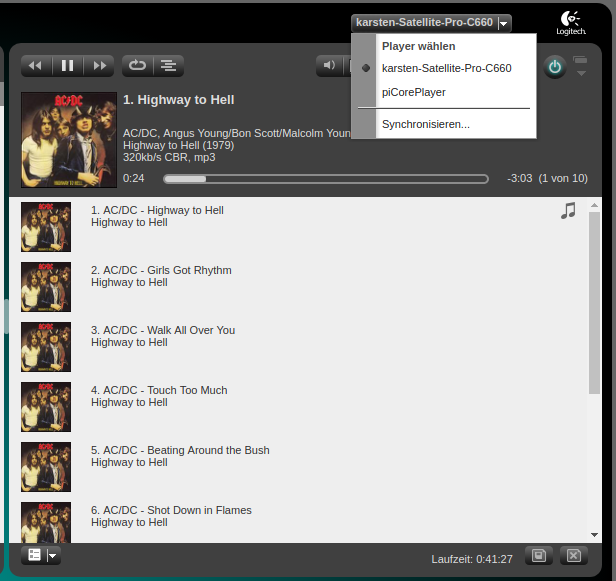
Task: Pause the current playback
Action: pyautogui.click(x=68, y=66)
